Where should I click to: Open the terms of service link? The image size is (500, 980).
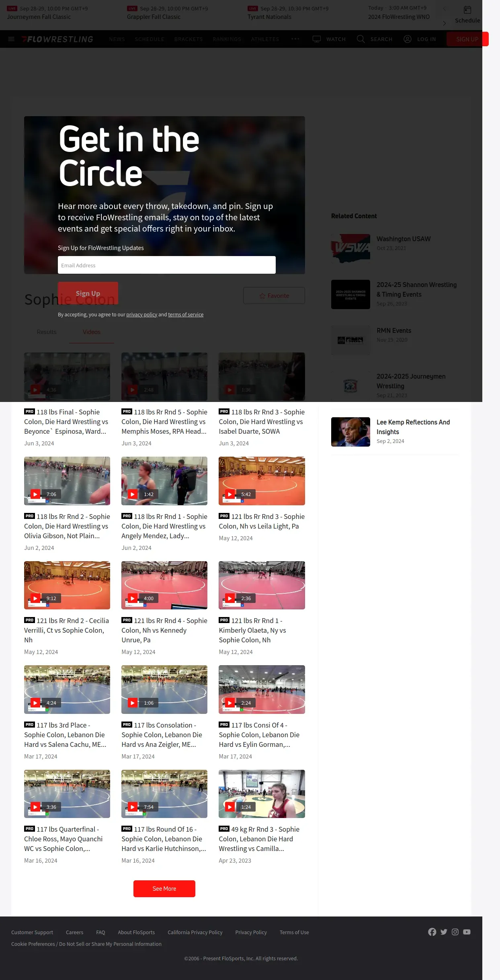click(186, 314)
